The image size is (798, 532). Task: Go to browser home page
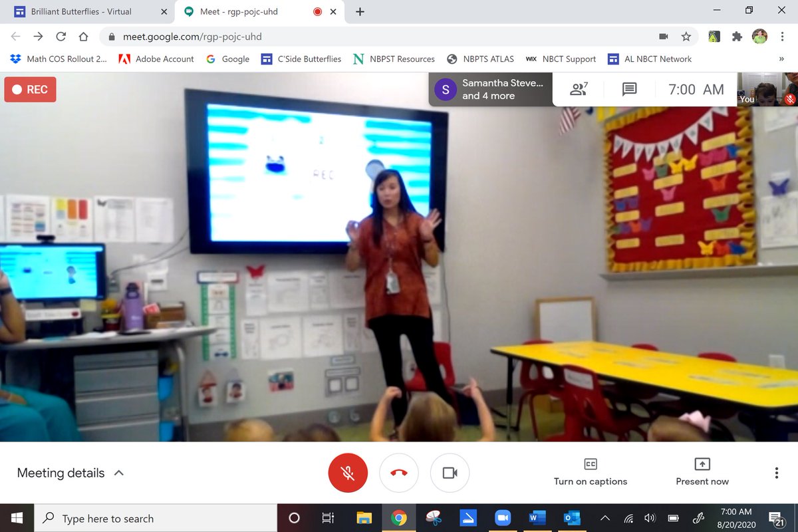(83, 37)
